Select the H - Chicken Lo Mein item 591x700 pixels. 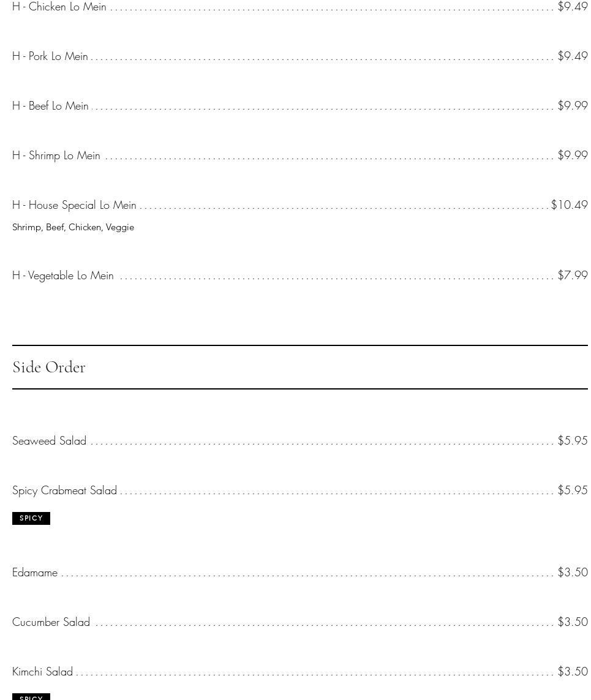click(59, 7)
